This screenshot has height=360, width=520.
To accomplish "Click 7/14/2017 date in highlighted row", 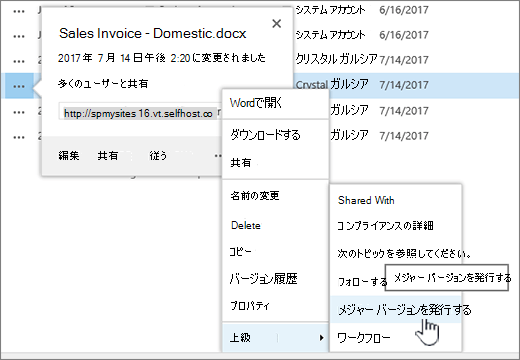I will [404, 85].
